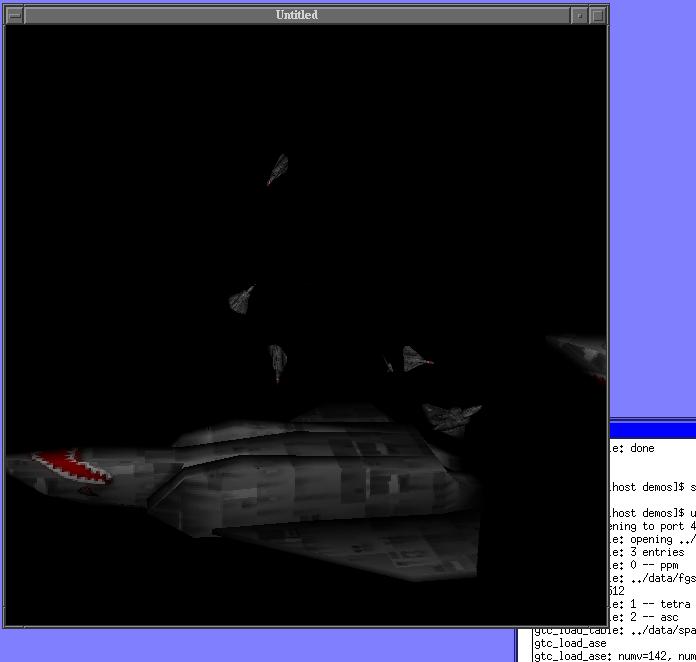Open the window menu of the Untitled window
Viewport: 696px width, 662px height.
14,15
